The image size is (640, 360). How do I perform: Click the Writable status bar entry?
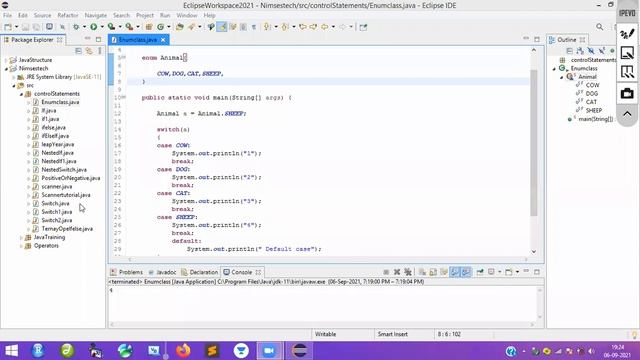point(325,334)
